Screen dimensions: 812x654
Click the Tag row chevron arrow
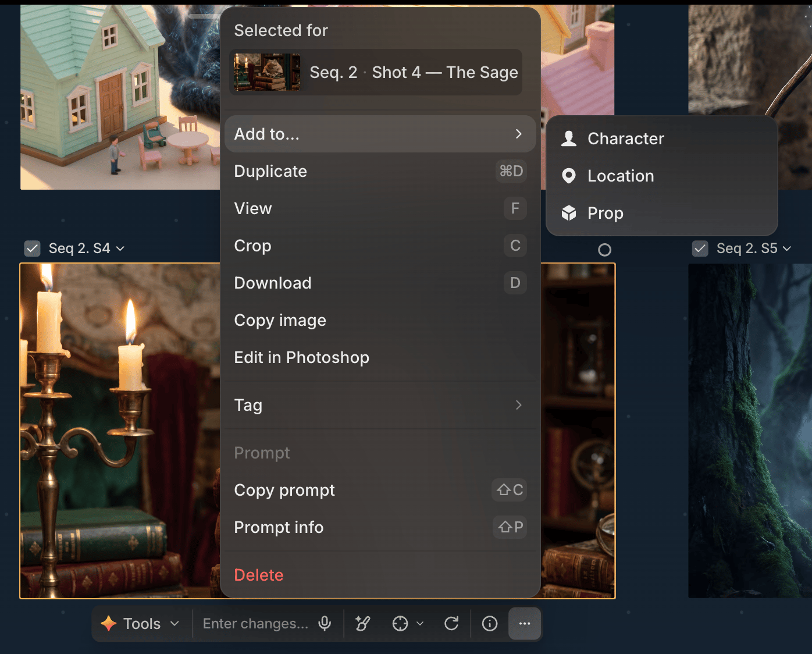coord(518,405)
